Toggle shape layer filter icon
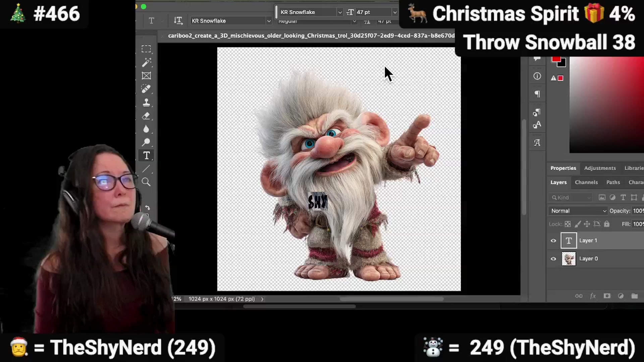The width and height of the screenshot is (644, 362). (x=634, y=197)
